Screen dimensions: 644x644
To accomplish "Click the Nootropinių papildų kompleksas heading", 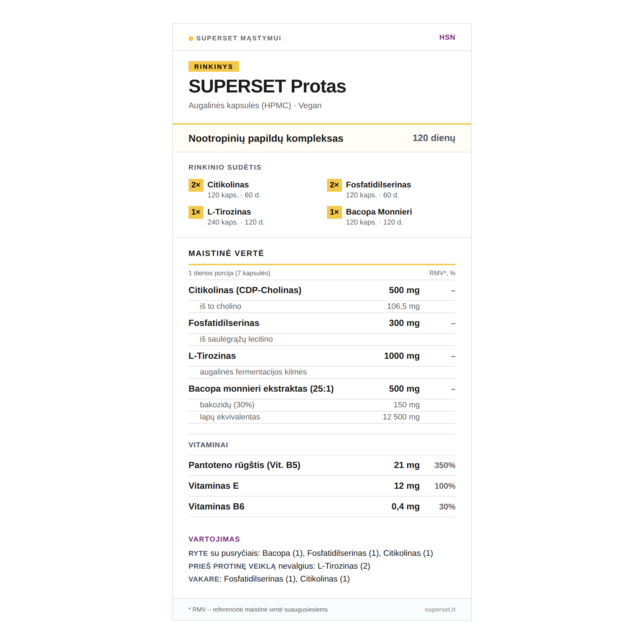I will (x=266, y=139).
